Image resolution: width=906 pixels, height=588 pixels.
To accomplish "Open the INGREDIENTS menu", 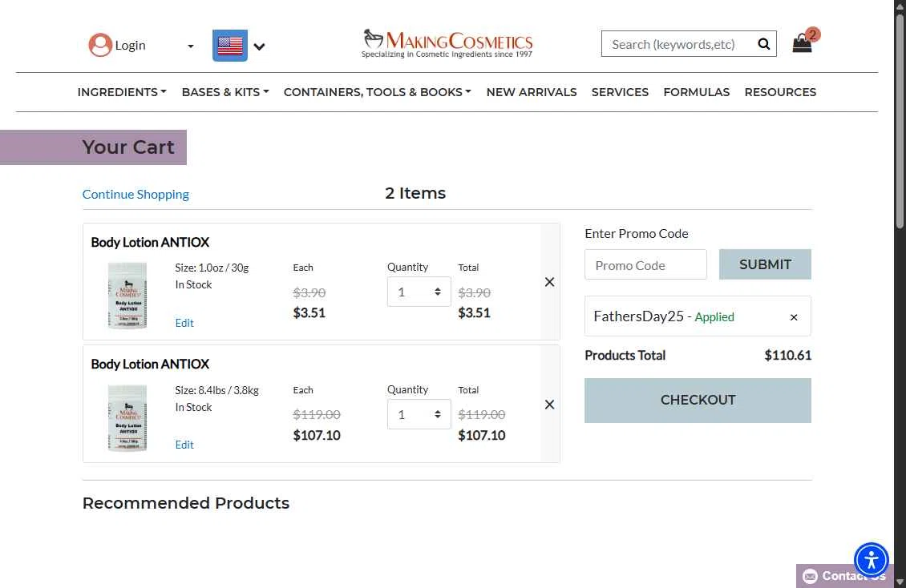I will (122, 92).
